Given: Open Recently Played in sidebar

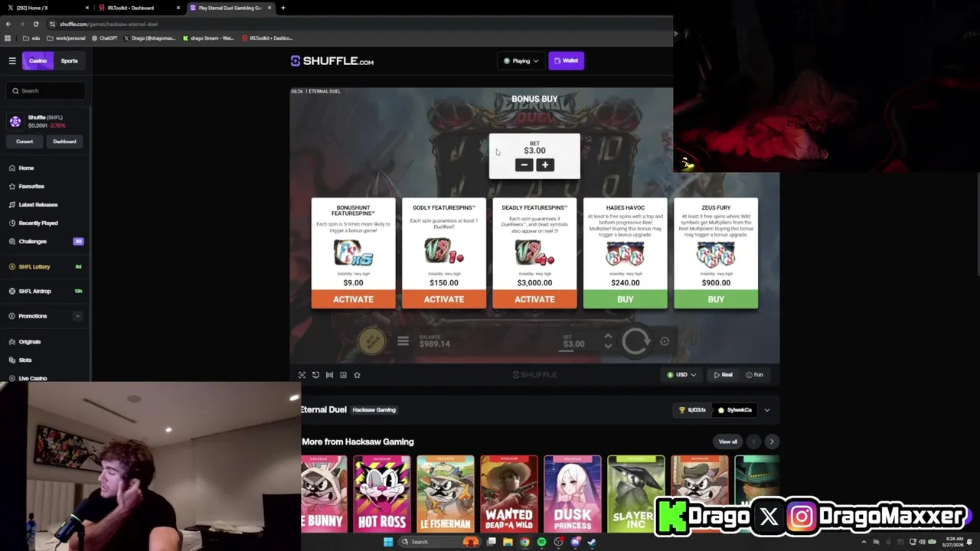Looking at the screenshot, I should (x=38, y=223).
